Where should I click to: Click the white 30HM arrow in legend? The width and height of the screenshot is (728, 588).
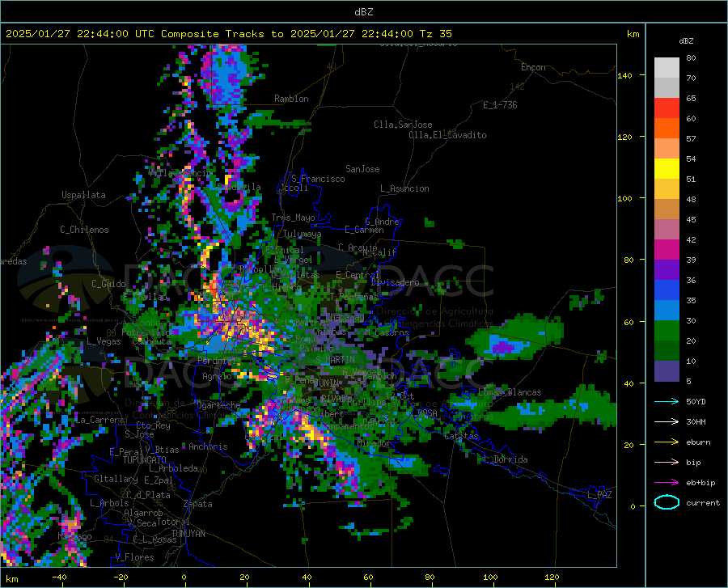coord(667,422)
